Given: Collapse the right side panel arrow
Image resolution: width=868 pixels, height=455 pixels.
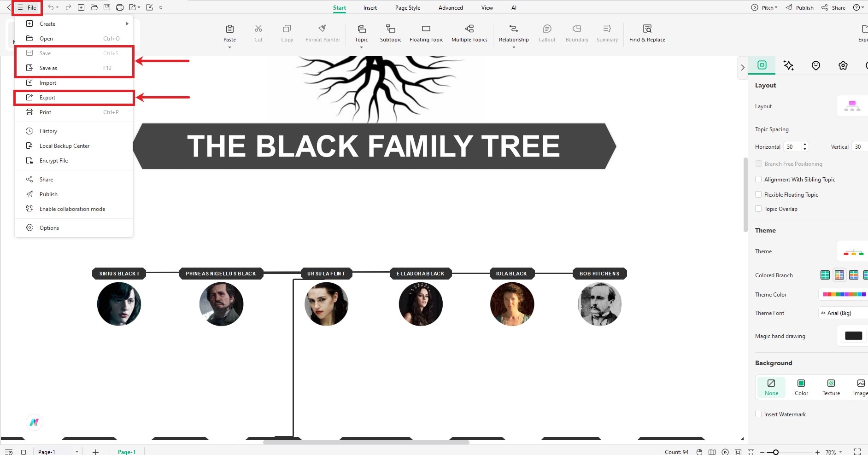Looking at the screenshot, I should (x=742, y=67).
